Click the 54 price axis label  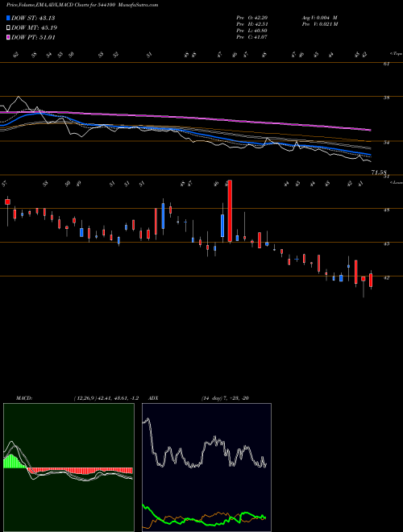pyautogui.click(x=386, y=143)
